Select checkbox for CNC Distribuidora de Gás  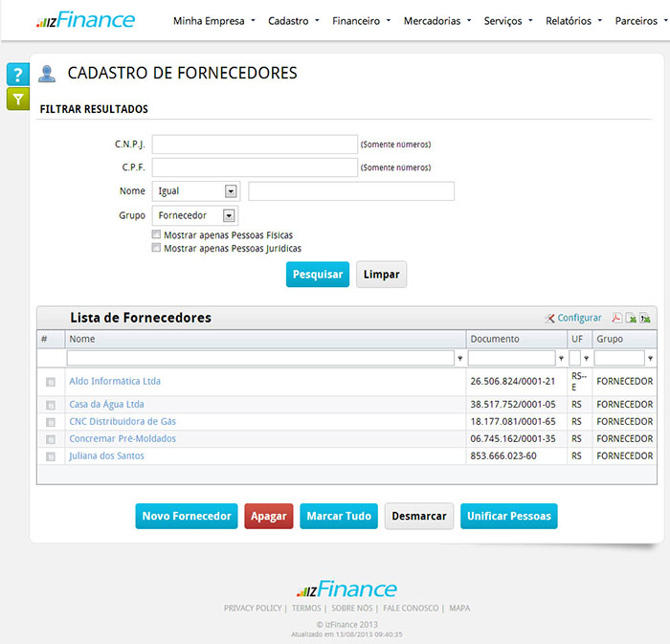[51, 422]
